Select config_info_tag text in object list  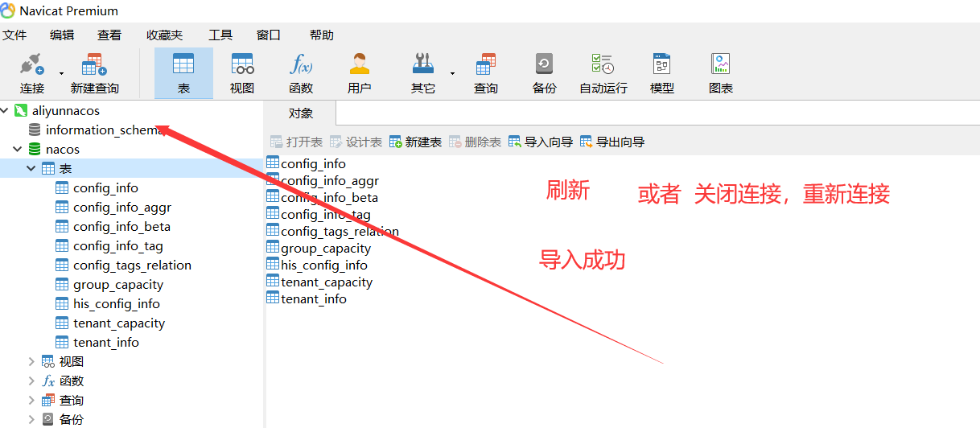pyautogui.click(x=326, y=214)
